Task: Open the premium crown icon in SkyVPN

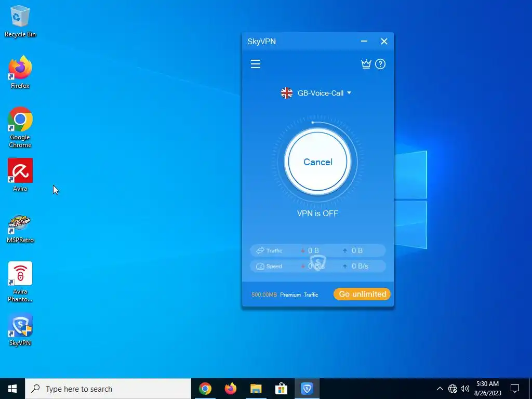Action: point(366,64)
